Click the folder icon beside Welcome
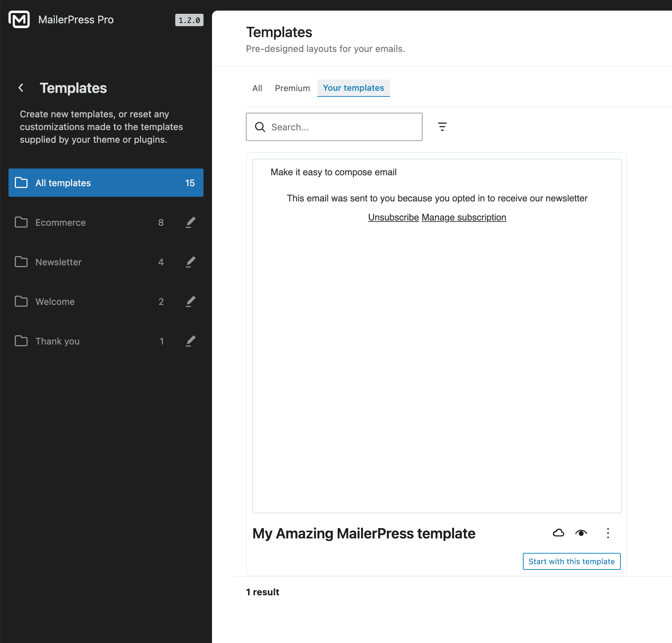The width and height of the screenshot is (672, 643). click(x=21, y=301)
